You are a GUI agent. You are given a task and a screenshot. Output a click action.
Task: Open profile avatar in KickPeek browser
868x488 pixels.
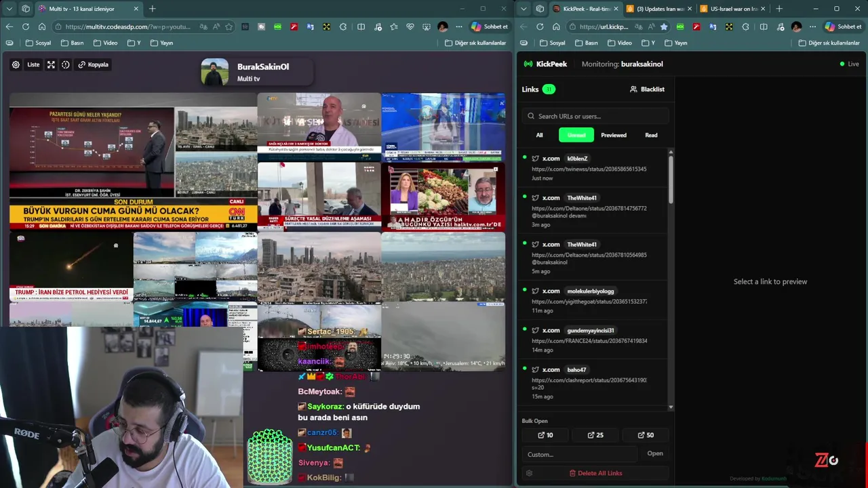(x=796, y=26)
